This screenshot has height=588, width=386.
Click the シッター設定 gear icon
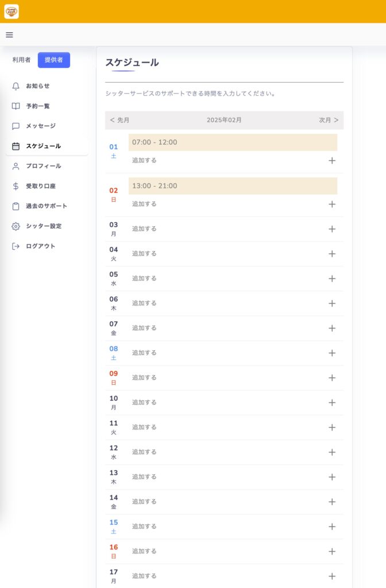[x=16, y=226]
